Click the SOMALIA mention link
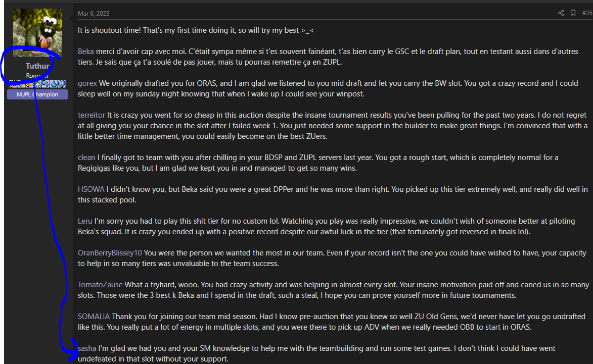 (94, 317)
